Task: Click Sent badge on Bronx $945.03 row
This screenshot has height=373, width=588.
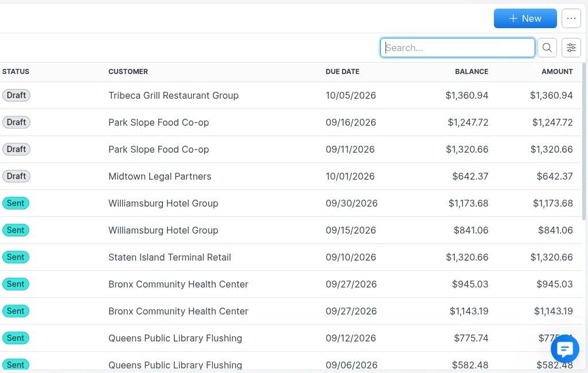Action: (15, 284)
